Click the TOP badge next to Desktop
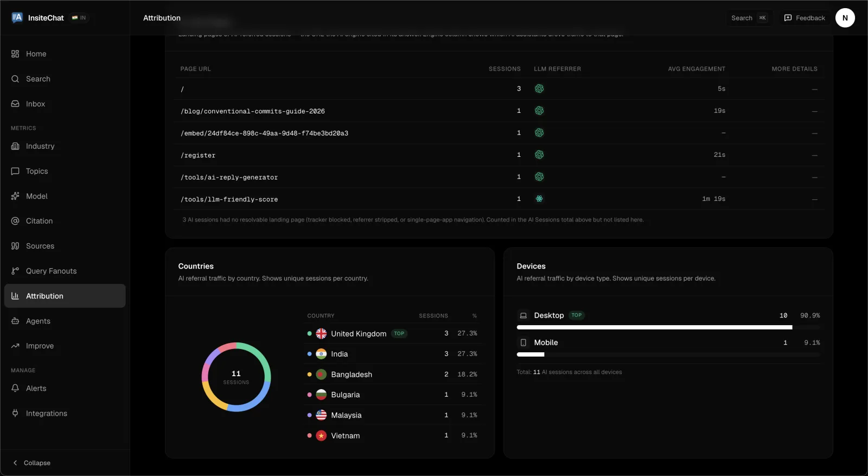868x476 pixels. pos(576,315)
